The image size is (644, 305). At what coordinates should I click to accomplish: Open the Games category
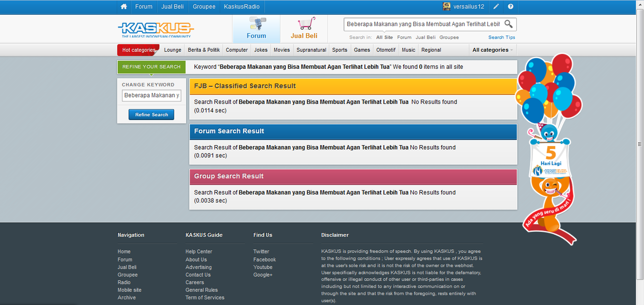point(362,50)
